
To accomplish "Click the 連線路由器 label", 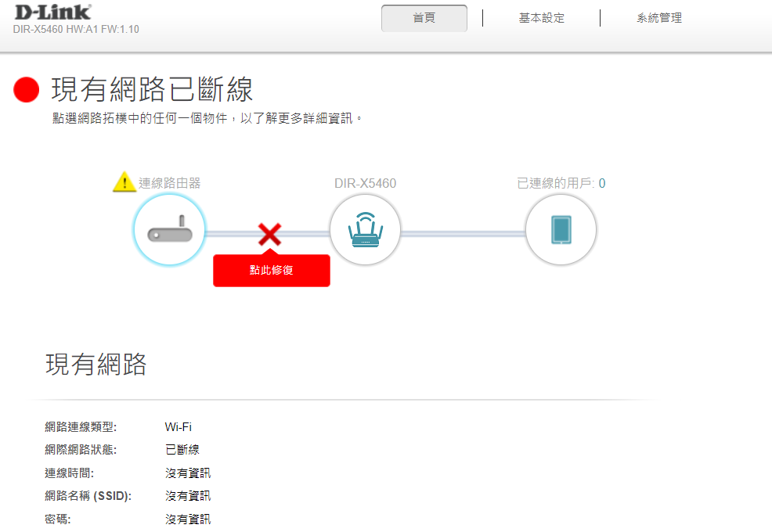I will [170, 183].
